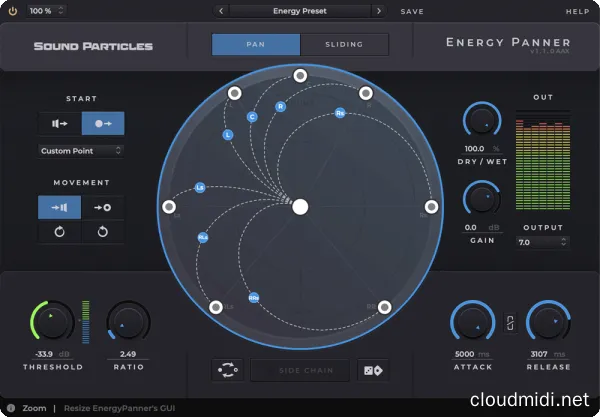Click the dice randomize icon button
This screenshot has height=417, width=600.
(x=373, y=370)
